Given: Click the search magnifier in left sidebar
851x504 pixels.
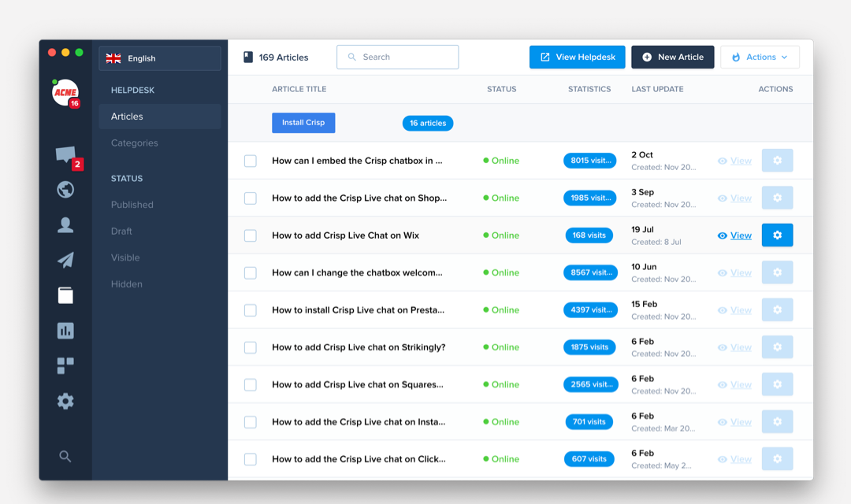Looking at the screenshot, I should pos(65,456).
